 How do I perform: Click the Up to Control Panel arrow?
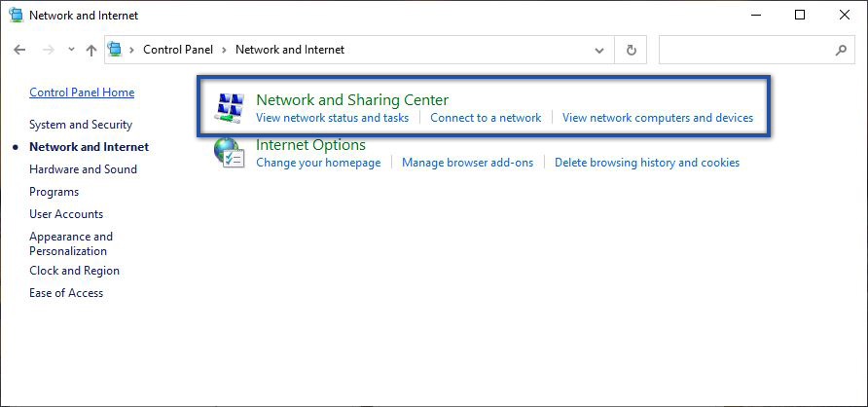point(91,50)
